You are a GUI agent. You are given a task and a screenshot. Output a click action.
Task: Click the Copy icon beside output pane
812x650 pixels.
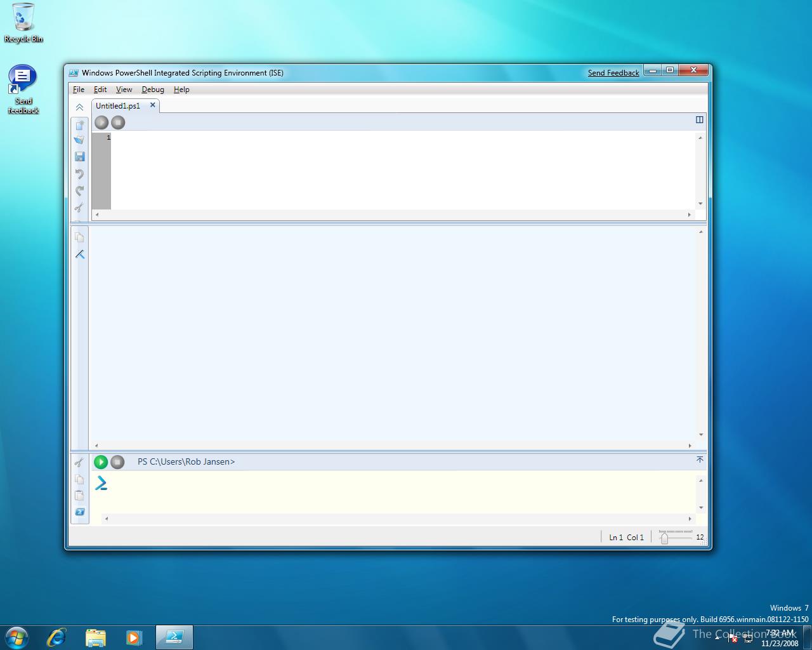tap(79, 237)
